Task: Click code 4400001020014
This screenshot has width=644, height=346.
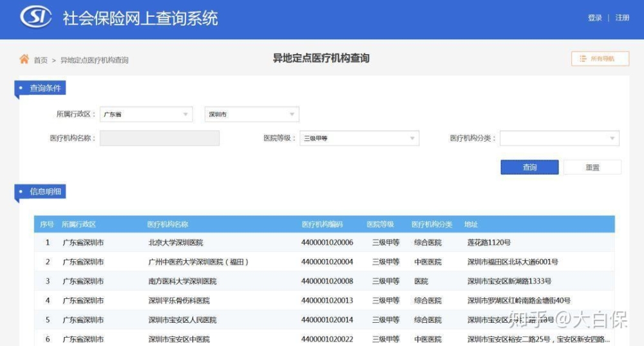Action: click(x=327, y=320)
